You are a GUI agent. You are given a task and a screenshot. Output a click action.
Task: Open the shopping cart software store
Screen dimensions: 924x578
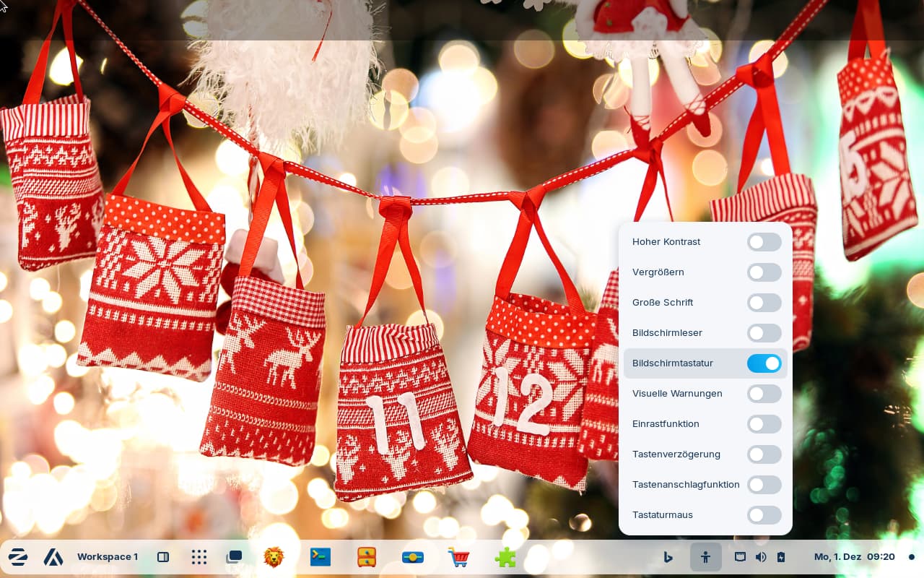coord(458,557)
